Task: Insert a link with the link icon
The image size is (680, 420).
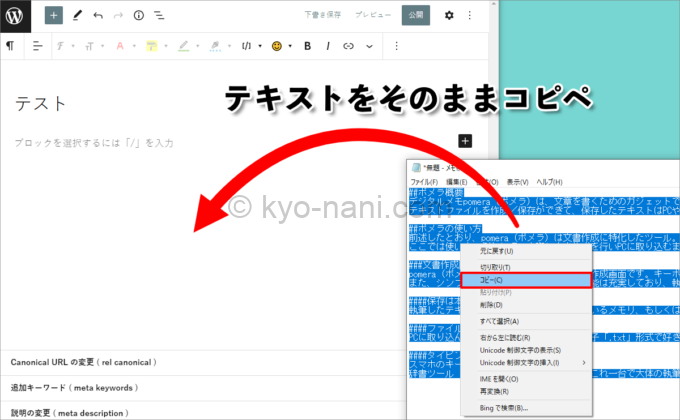Action: point(349,46)
